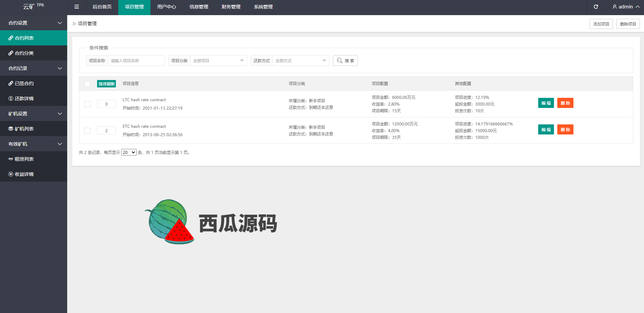Open the 后台首页 top menu
This screenshot has height=313, width=644.
102,7
